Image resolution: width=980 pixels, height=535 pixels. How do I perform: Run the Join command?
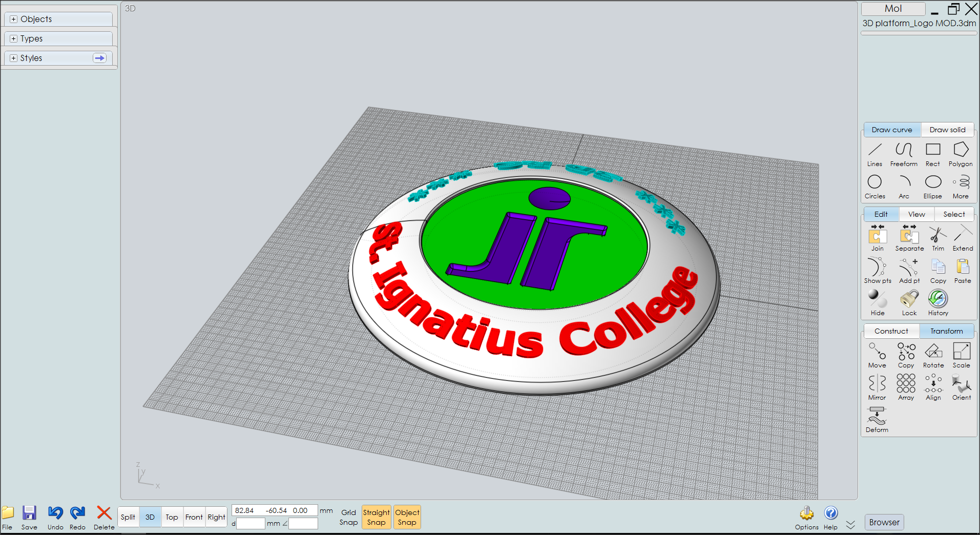coord(878,238)
